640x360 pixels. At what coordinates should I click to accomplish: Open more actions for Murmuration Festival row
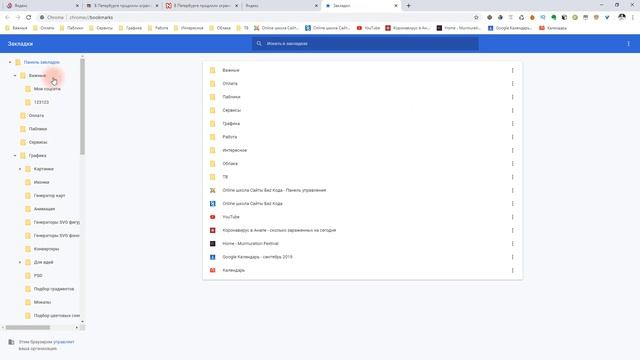coord(512,244)
